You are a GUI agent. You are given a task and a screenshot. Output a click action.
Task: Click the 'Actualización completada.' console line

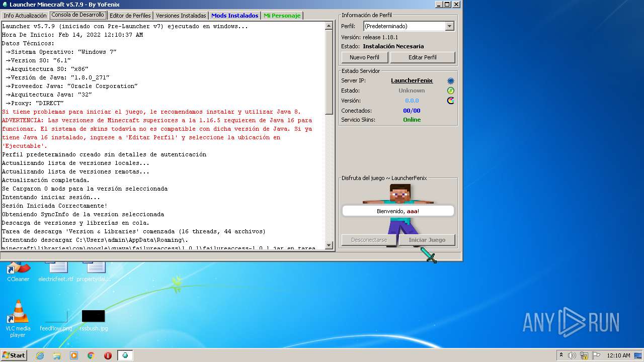click(x=46, y=180)
